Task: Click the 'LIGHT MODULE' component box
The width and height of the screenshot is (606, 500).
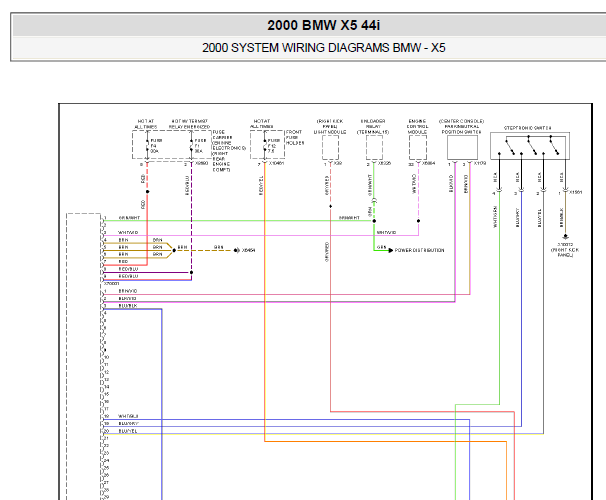Action: click(x=330, y=147)
